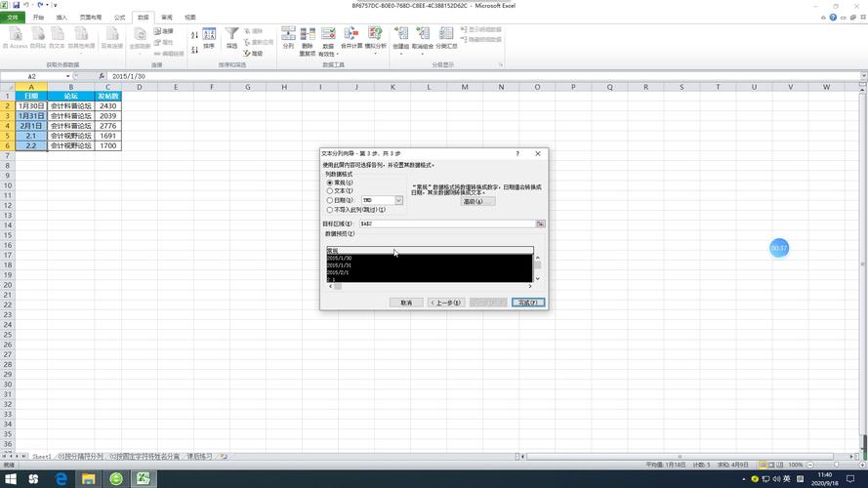Open the Edge browser from the taskbar
The height and width of the screenshot is (488, 868).
(61, 478)
